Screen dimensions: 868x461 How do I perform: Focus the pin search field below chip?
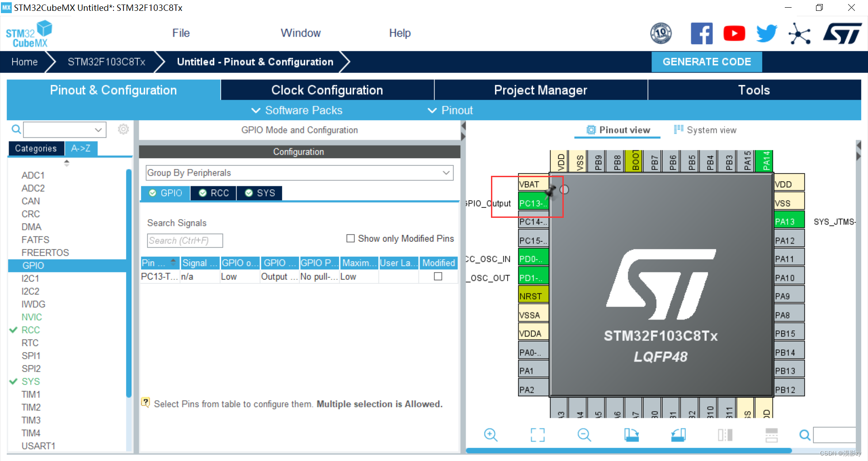(x=835, y=435)
